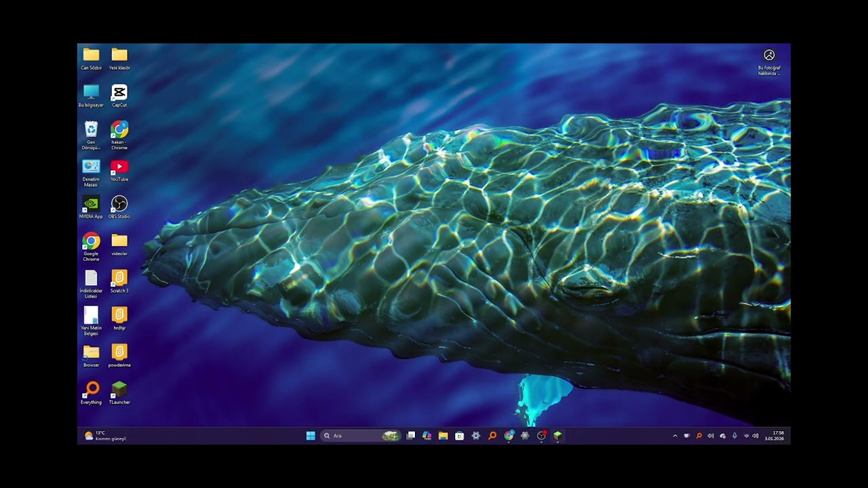Open the weather widget showing 13°C
868x488 pixels.
coord(106,436)
